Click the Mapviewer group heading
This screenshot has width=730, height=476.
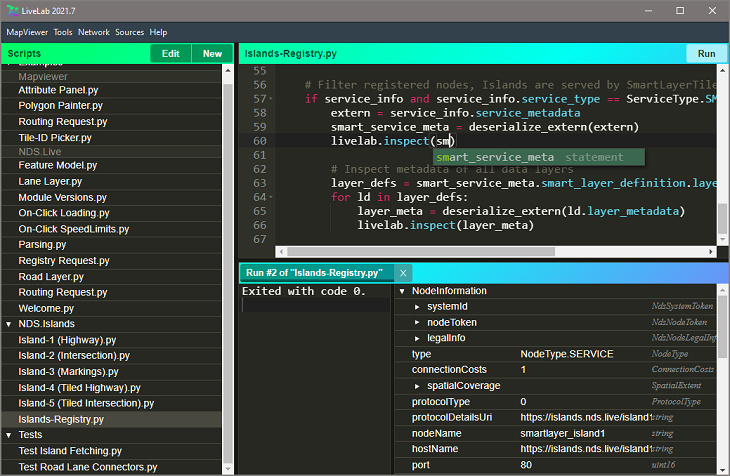pyautogui.click(x=43, y=76)
